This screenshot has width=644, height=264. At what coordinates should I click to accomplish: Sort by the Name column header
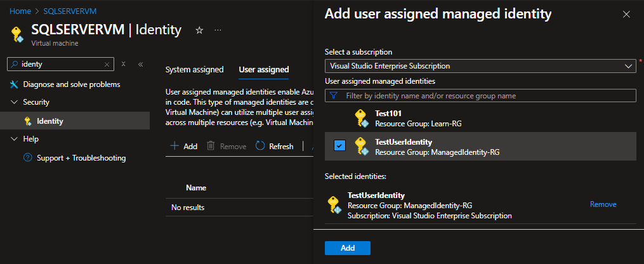point(196,188)
